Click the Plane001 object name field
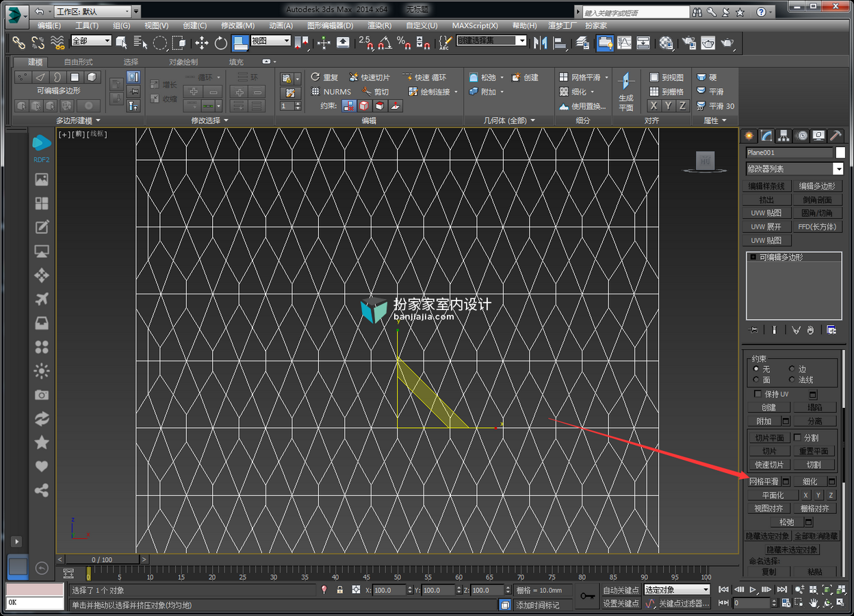854x616 pixels. click(x=790, y=153)
